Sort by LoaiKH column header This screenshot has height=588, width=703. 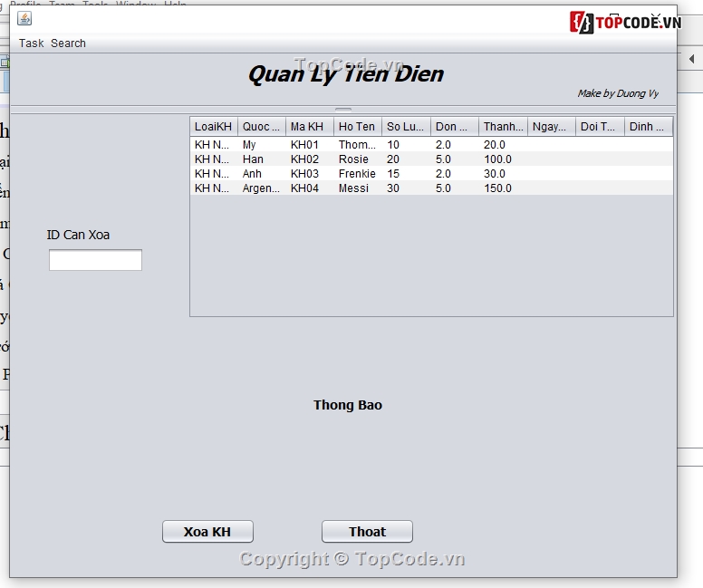[x=214, y=127]
